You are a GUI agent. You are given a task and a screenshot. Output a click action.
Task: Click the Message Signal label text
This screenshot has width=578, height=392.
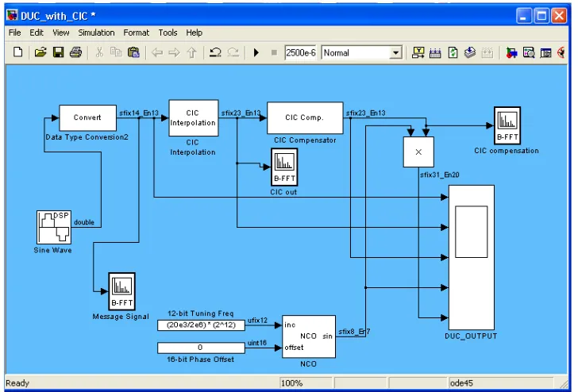121,317
